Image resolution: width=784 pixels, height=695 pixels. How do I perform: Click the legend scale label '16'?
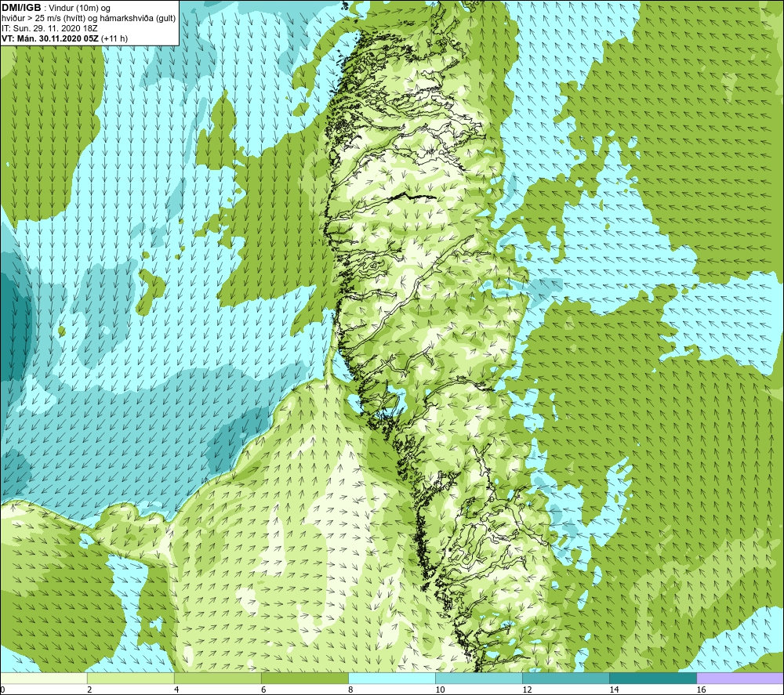pyautogui.click(x=701, y=690)
